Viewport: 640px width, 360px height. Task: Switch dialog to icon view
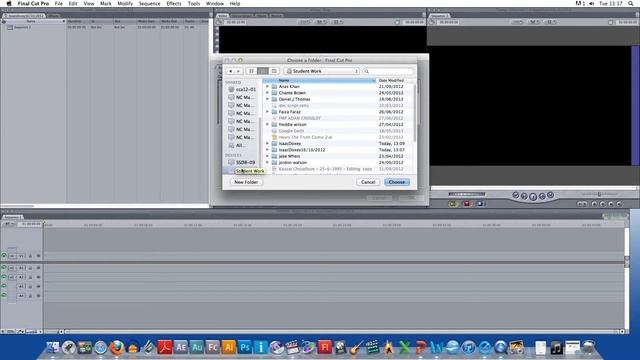(x=252, y=71)
